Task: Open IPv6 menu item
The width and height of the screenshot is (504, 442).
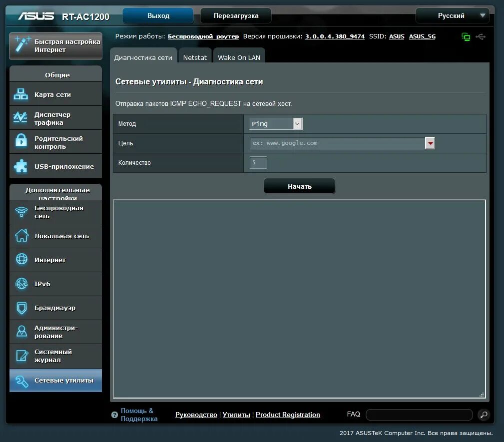Action: coord(55,284)
